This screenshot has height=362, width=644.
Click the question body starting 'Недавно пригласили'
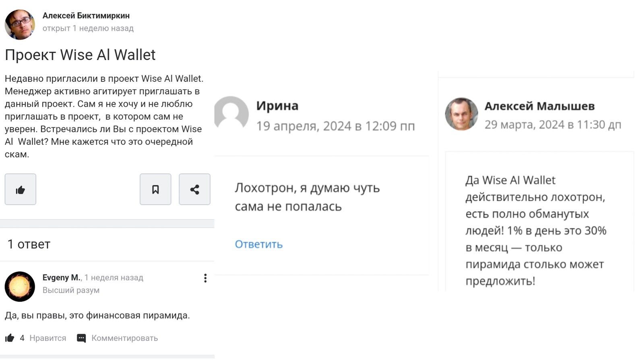coord(104,116)
